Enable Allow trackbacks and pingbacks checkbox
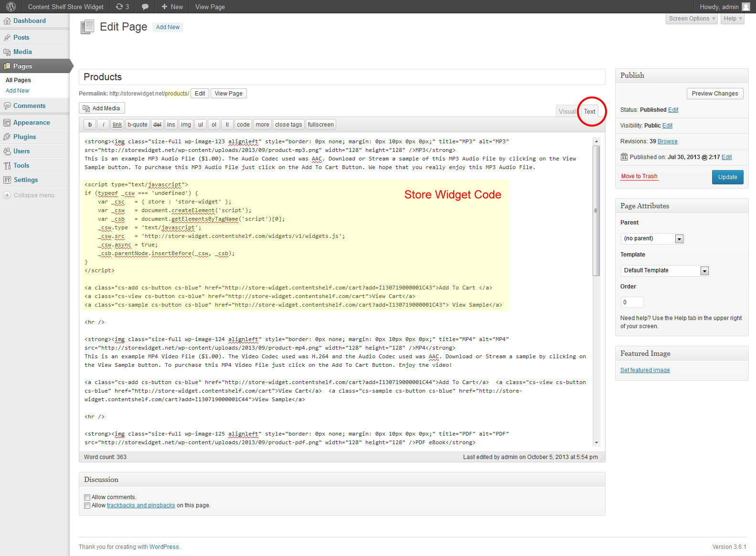Viewport: 756px width, 556px height. 87,505
